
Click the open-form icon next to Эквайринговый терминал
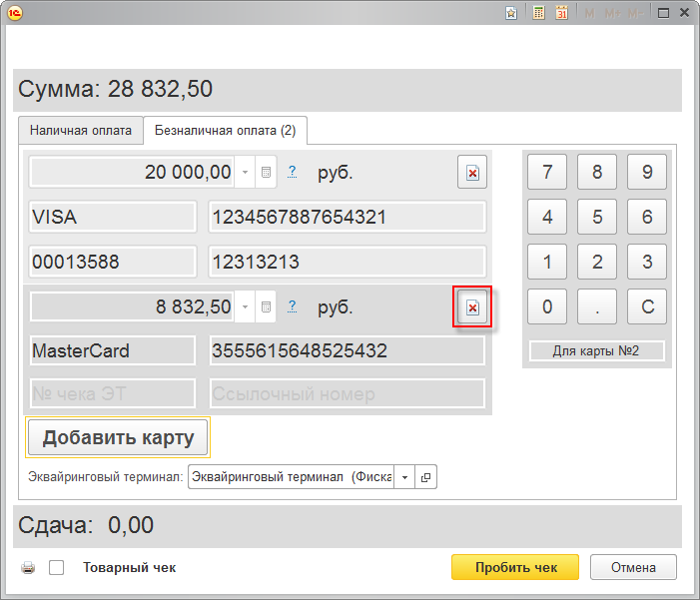[425, 477]
